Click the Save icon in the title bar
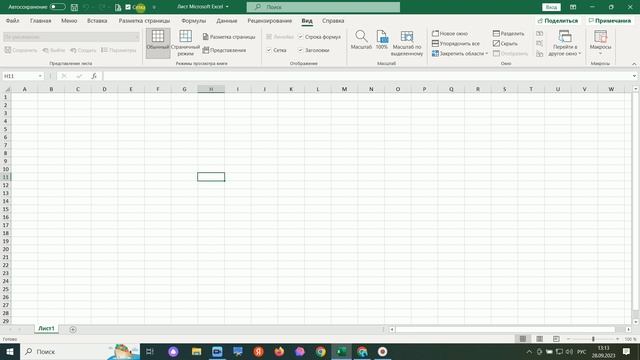The width and height of the screenshot is (640, 360). (74, 7)
